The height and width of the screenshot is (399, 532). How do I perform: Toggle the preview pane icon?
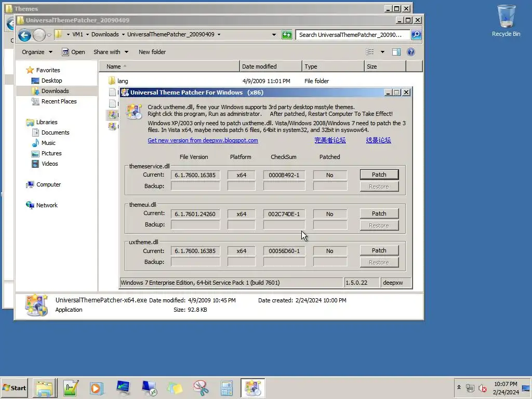point(396,52)
